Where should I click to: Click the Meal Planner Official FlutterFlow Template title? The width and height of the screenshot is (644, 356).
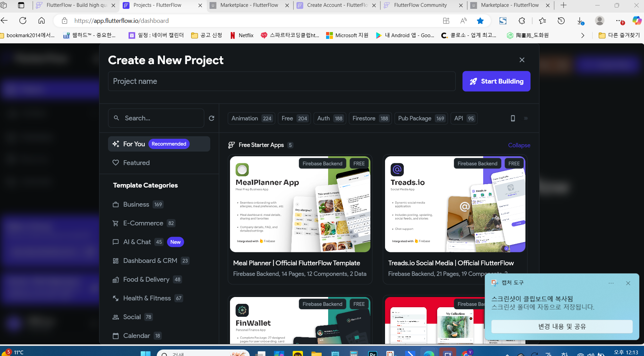(x=296, y=263)
